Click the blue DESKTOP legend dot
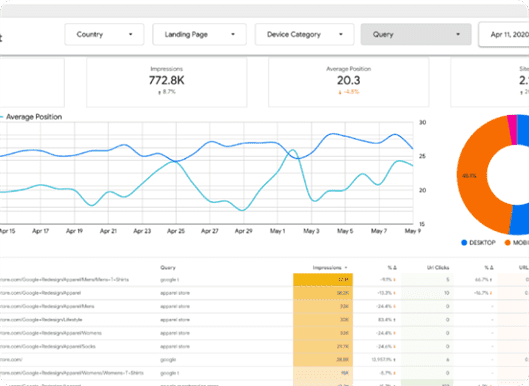The width and height of the screenshot is (529, 386). tap(464, 243)
